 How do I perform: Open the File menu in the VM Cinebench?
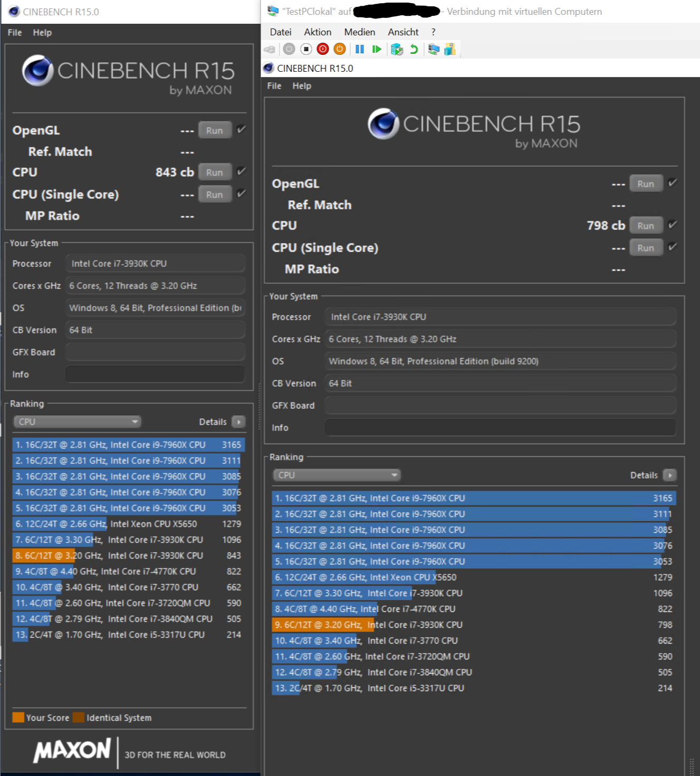(x=274, y=86)
